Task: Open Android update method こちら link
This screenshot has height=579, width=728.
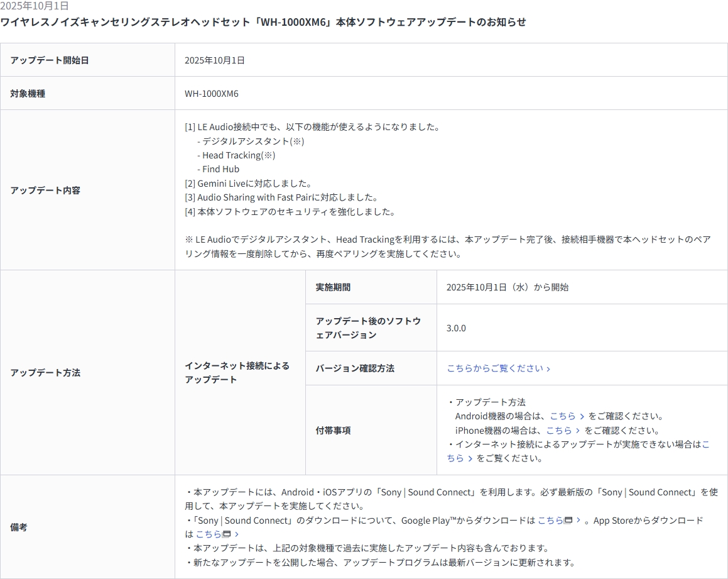Action: (x=562, y=416)
